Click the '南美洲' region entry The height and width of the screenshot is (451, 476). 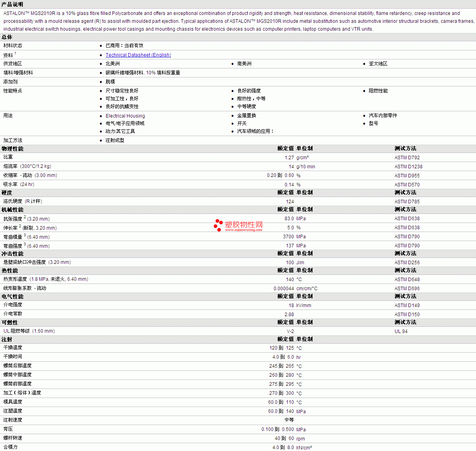pos(244,64)
